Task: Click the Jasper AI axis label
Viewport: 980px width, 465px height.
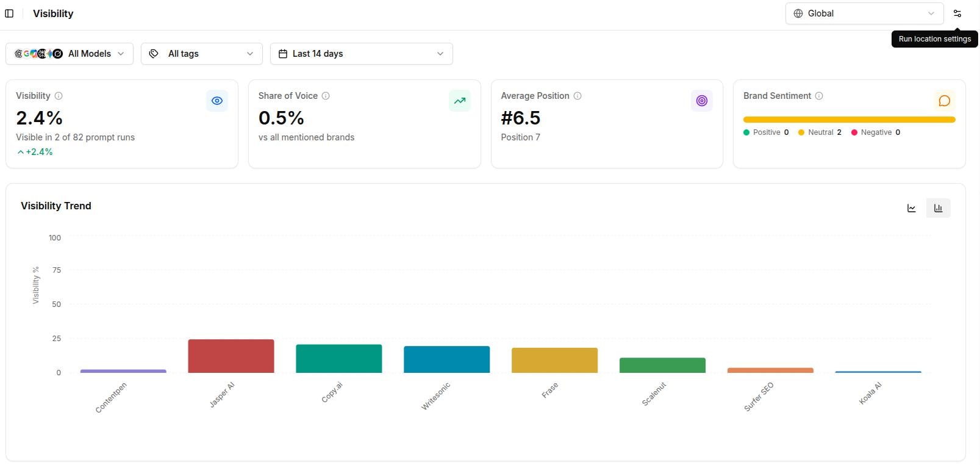Action: 221,395
